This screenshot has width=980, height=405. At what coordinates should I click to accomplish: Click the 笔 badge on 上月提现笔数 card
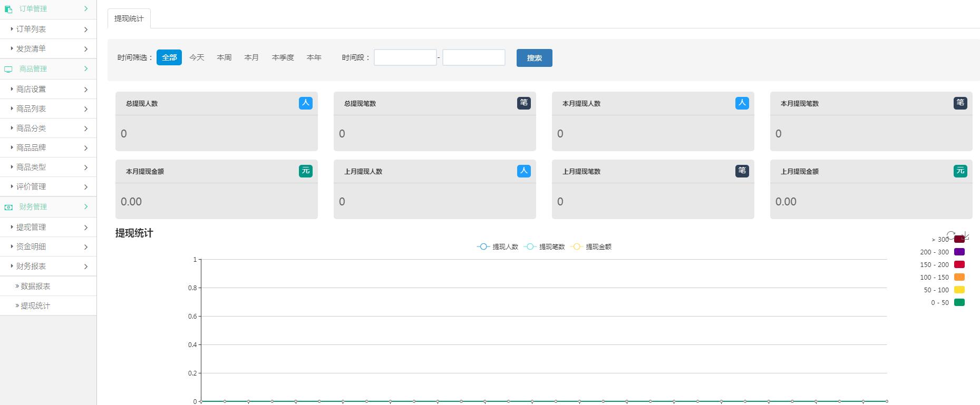click(742, 171)
